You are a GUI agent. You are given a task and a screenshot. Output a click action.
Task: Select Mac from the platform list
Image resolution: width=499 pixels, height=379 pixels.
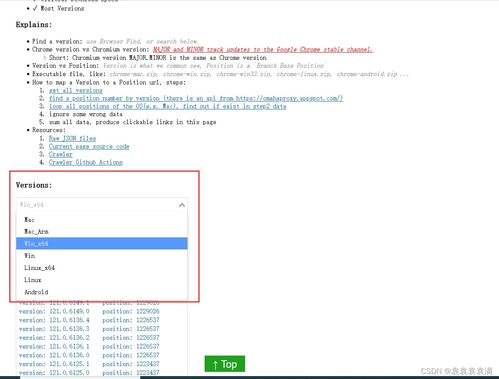click(x=102, y=220)
